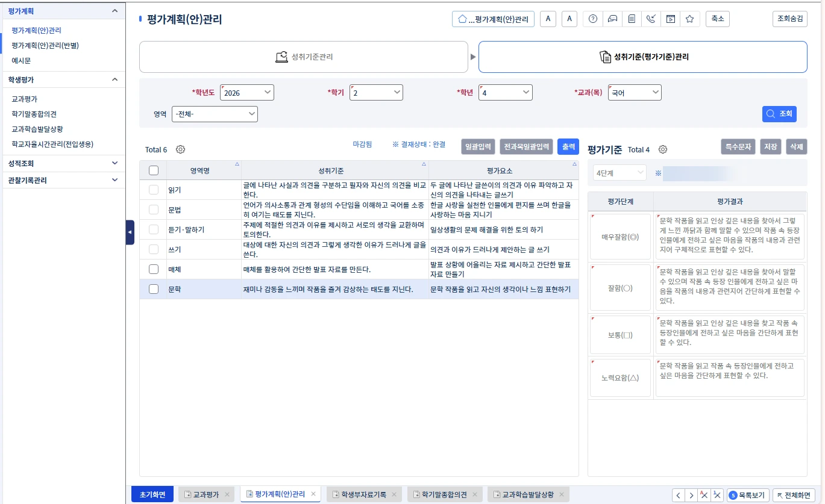The height and width of the screenshot is (504, 825).
Task: Click the 매우잘함 evaluation result text box
Action: 730,237
